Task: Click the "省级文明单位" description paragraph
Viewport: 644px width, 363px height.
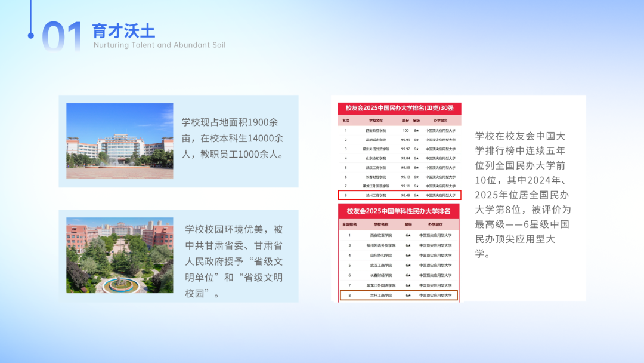Action: click(234, 261)
